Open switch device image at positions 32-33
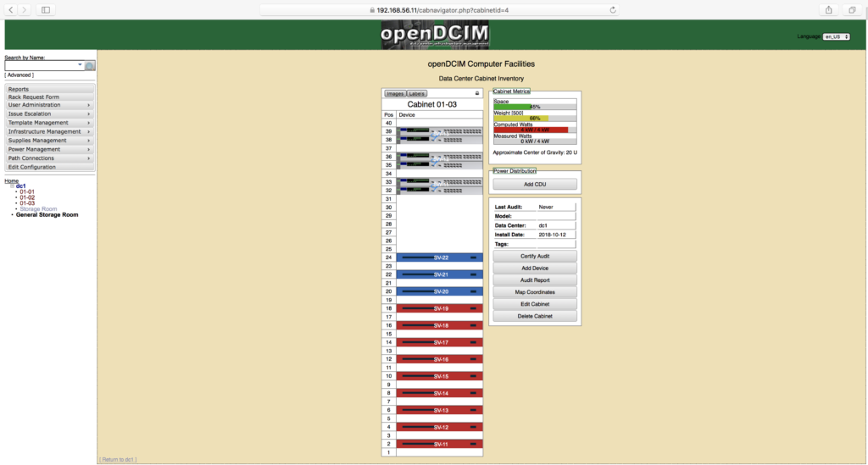 click(x=440, y=186)
